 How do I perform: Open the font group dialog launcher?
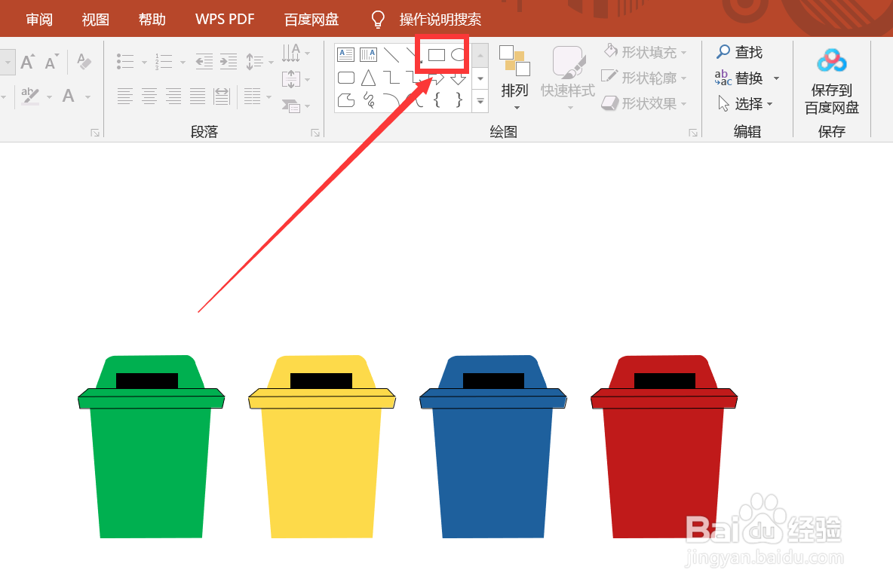(95, 133)
